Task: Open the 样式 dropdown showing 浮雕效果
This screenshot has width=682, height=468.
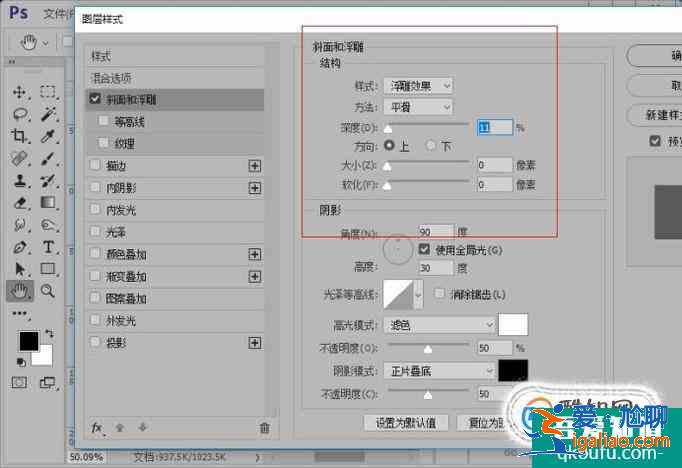Action: coord(418,86)
